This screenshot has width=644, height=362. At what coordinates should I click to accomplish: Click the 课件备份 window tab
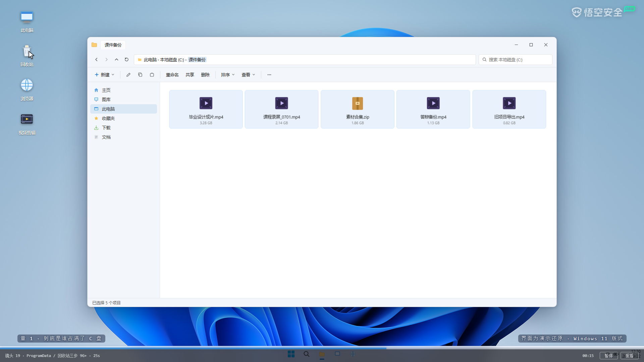(113, 45)
